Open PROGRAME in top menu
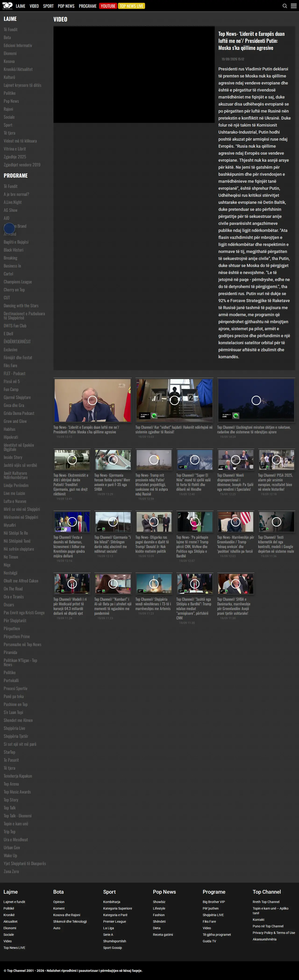The image size is (299, 980). 88,6
